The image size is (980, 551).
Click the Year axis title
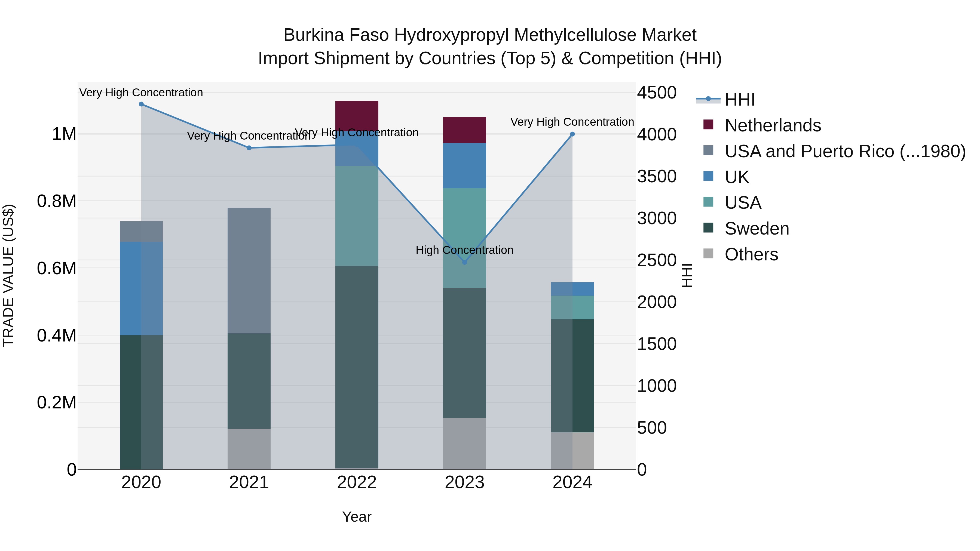pos(357,517)
